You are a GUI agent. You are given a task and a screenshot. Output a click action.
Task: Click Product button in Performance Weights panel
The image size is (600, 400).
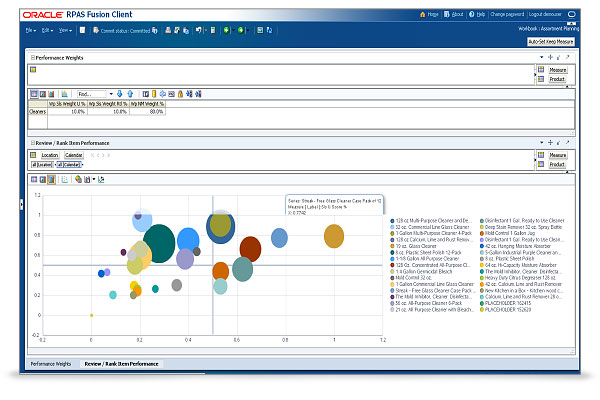(557, 79)
